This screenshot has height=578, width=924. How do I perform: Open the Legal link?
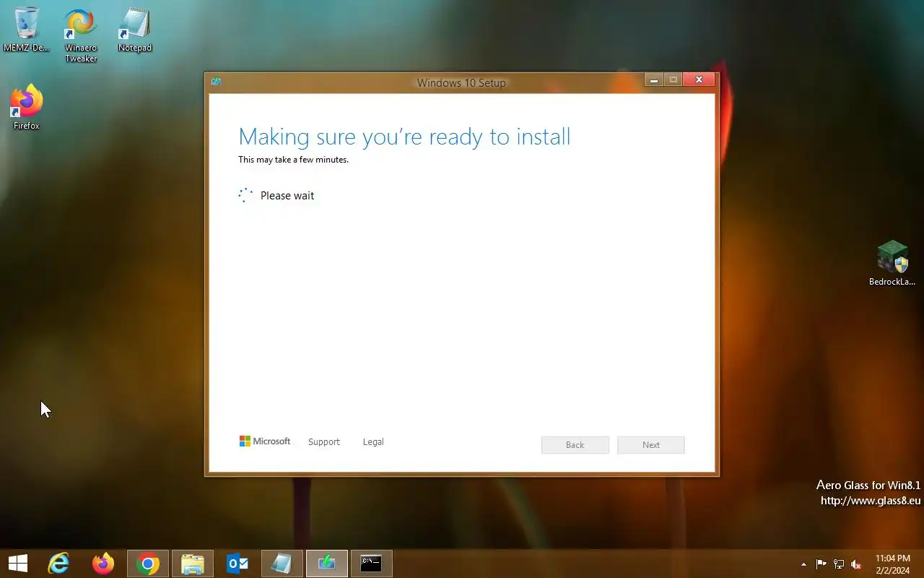373,441
